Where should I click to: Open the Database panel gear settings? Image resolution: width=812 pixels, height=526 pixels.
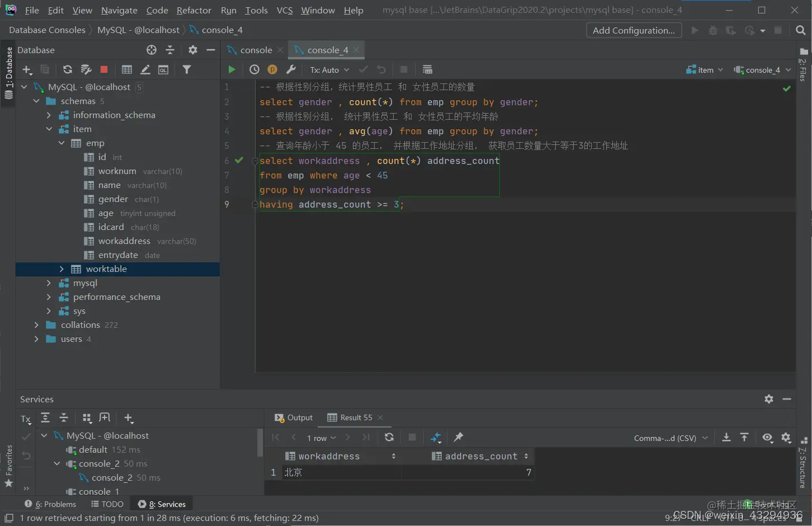point(193,50)
